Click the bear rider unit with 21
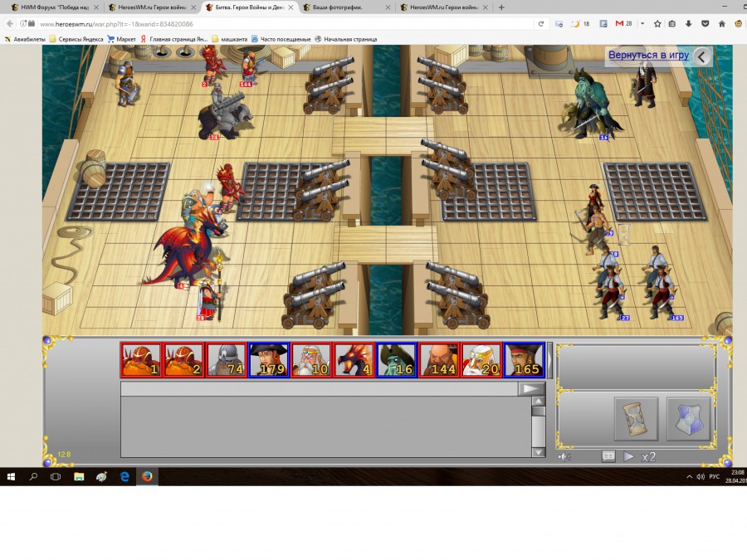This screenshot has height=560, width=747. tap(224, 112)
